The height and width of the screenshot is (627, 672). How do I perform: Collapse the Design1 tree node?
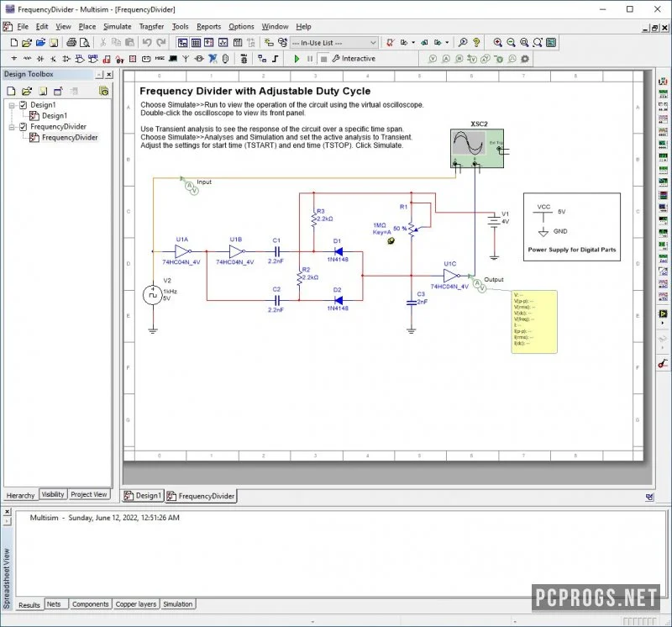coord(12,105)
